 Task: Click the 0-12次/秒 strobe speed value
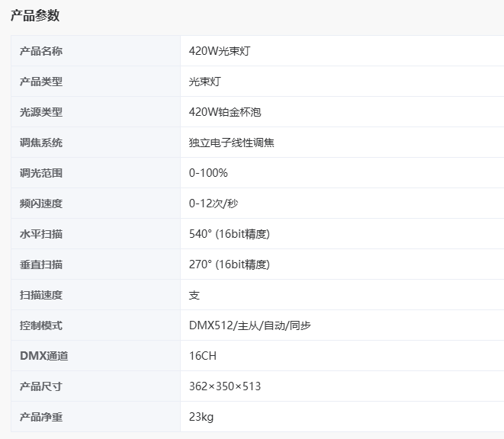click(x=215, y=203)
